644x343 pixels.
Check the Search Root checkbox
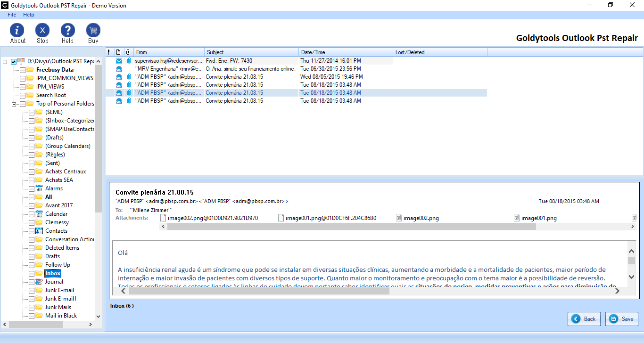(23, 96)
